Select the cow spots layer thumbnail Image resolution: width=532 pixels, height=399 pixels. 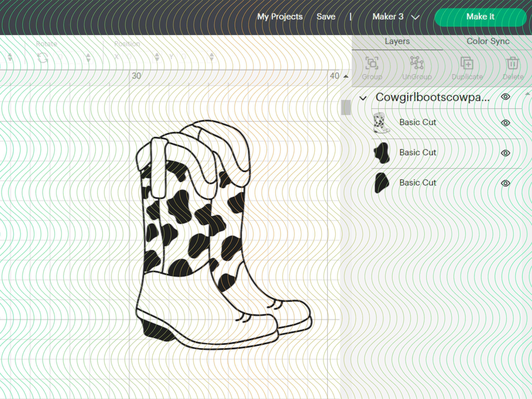(381, 153)
